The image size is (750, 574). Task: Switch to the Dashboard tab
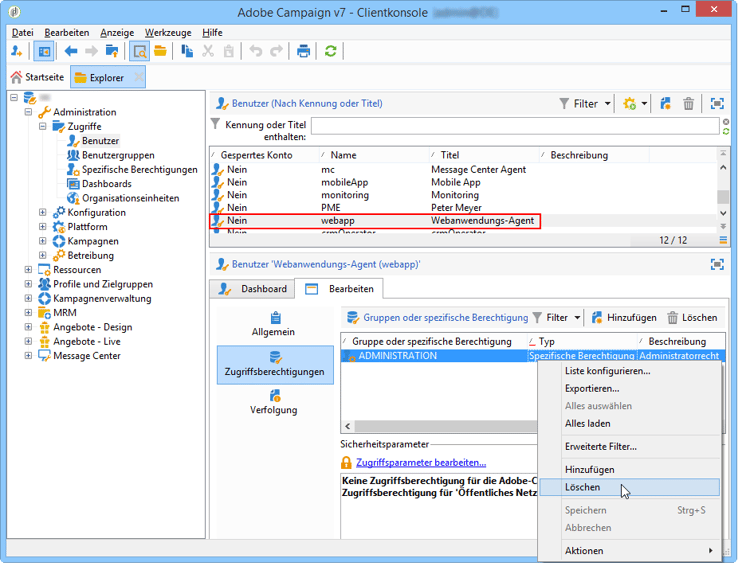[x=253, y=289]
